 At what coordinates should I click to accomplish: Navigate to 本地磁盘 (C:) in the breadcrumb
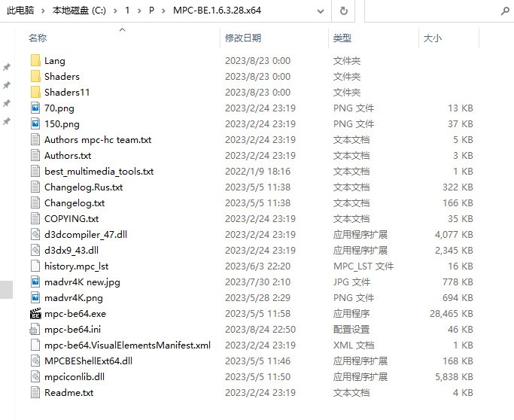tap(79, 11)
